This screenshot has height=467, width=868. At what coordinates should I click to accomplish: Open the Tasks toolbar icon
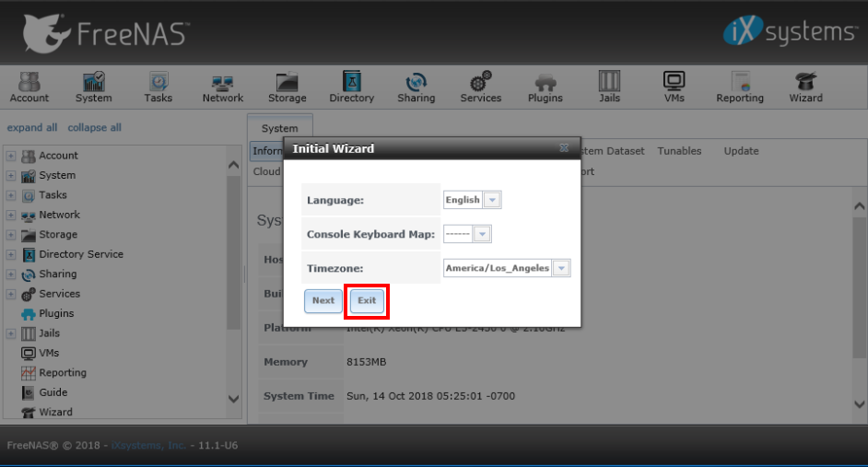coord(158,88)
